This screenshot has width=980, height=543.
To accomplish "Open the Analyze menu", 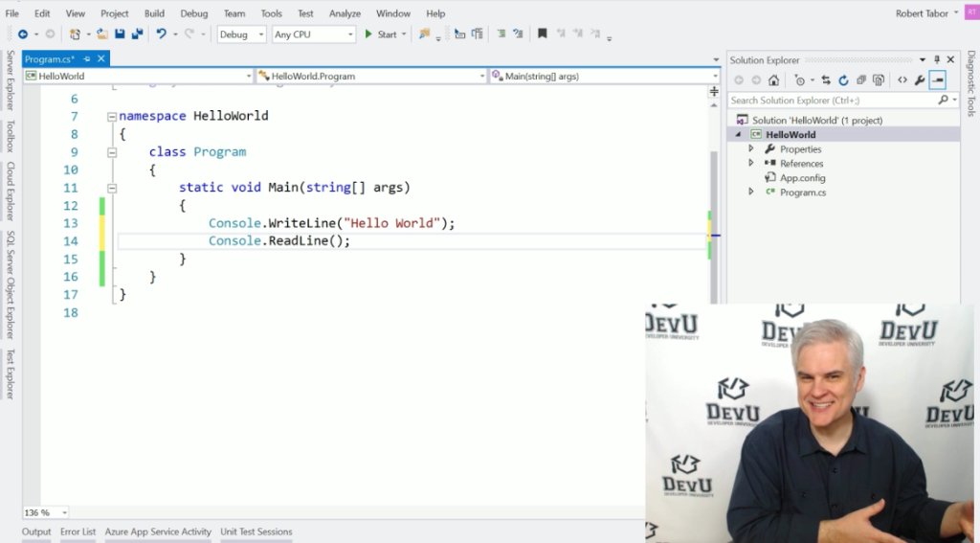I will 345,13.
